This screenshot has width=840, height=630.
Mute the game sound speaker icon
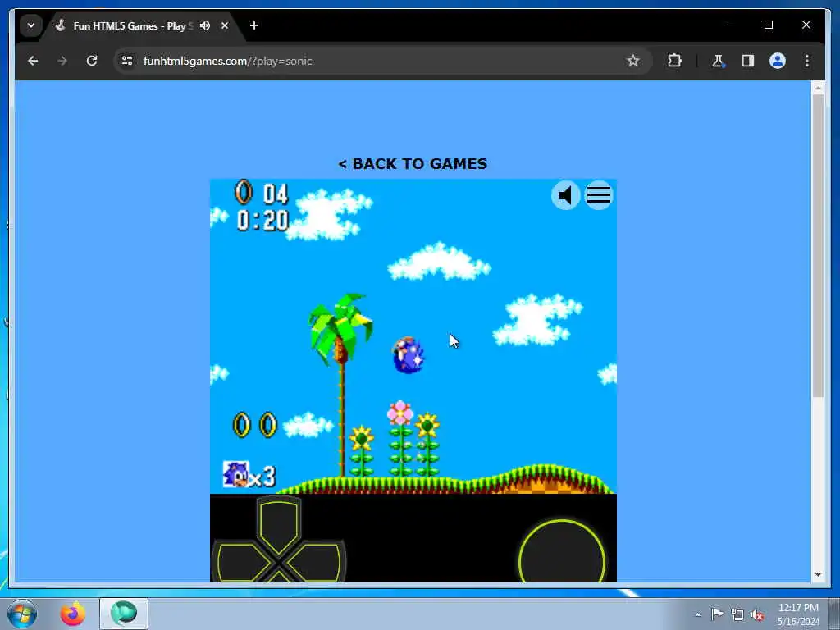566,195
